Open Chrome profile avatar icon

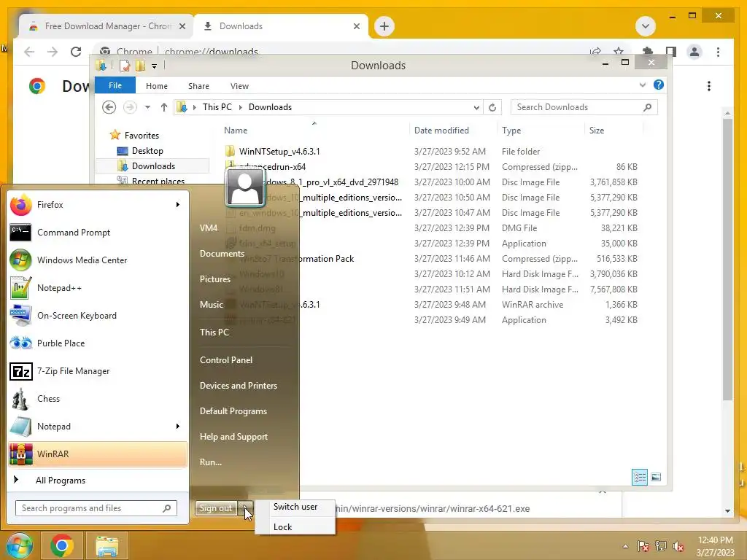pyautogui.click(x=694, y=52)
